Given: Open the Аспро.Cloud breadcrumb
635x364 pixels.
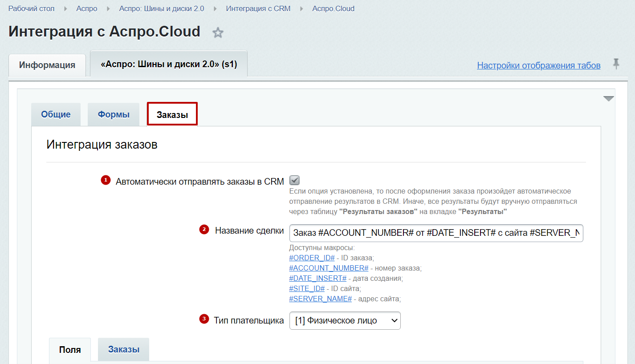Looking at the screenshot, I should (334, 9).
